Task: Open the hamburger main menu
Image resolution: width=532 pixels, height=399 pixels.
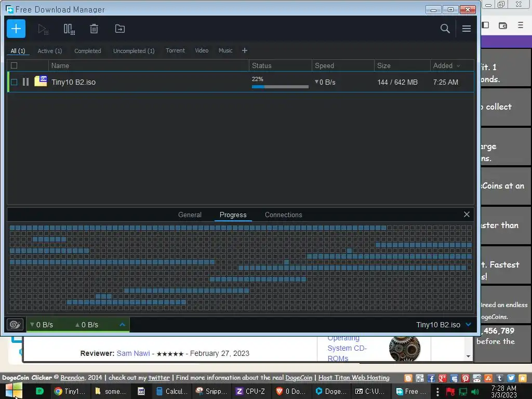Action: pyautogui.click(x=466, y=29)
